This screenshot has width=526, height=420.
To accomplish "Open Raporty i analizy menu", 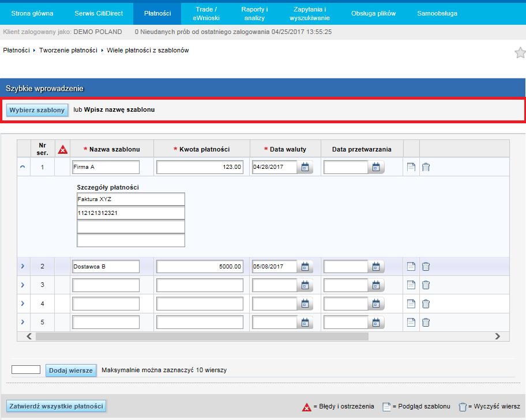I will pyautogui.click(x=254, y=13).
